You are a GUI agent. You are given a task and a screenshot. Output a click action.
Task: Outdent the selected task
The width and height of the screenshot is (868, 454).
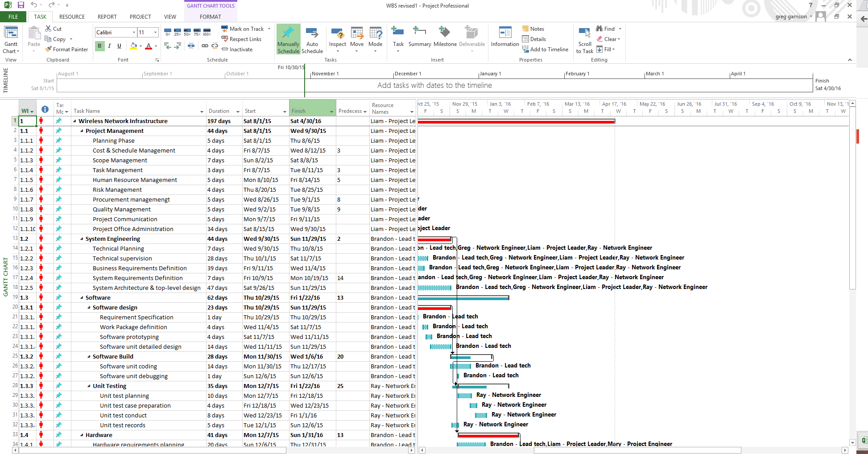(x=168, y=45)
